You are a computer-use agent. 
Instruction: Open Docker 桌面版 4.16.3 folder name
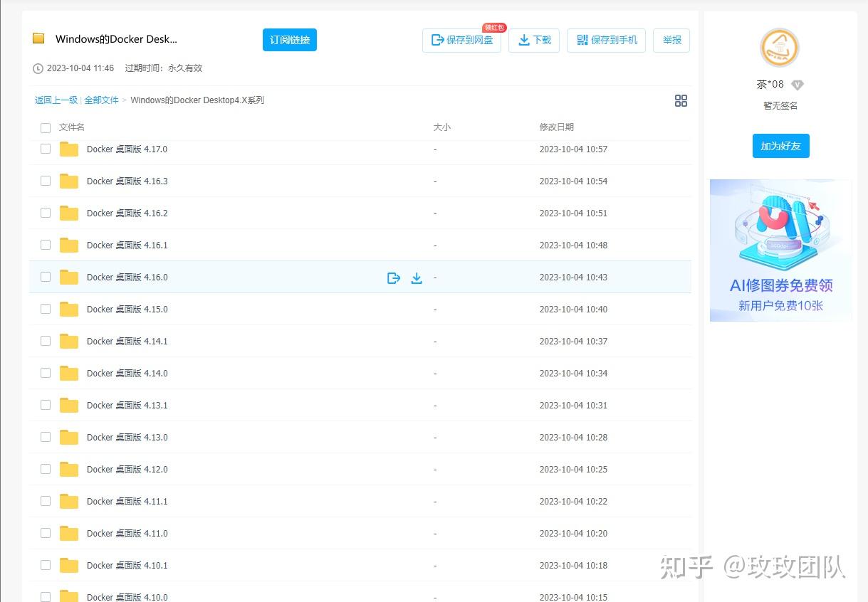coord(127,181)
